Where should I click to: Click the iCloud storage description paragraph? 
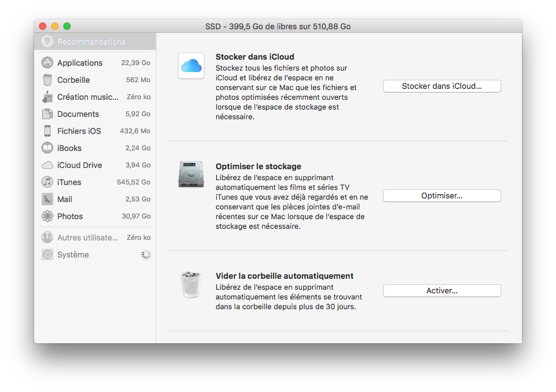[286, 92]
